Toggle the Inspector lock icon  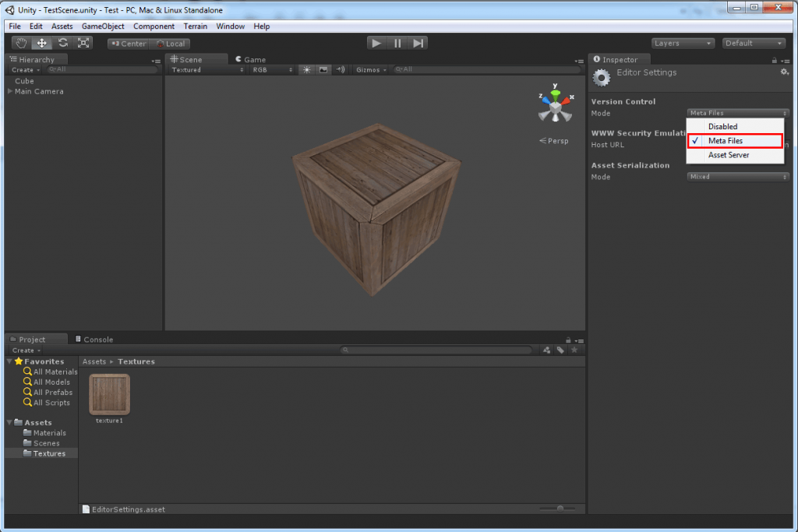(x=774, y=61)
